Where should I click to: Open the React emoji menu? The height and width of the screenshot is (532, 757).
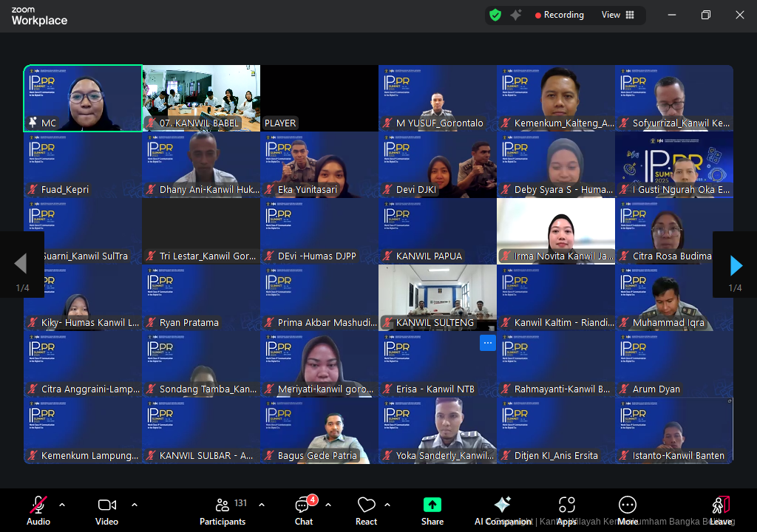coord(366,511)
